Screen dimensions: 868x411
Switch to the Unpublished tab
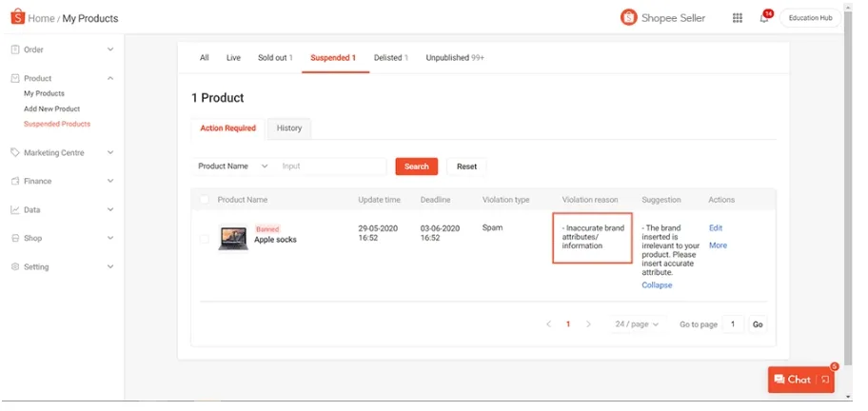455,57
